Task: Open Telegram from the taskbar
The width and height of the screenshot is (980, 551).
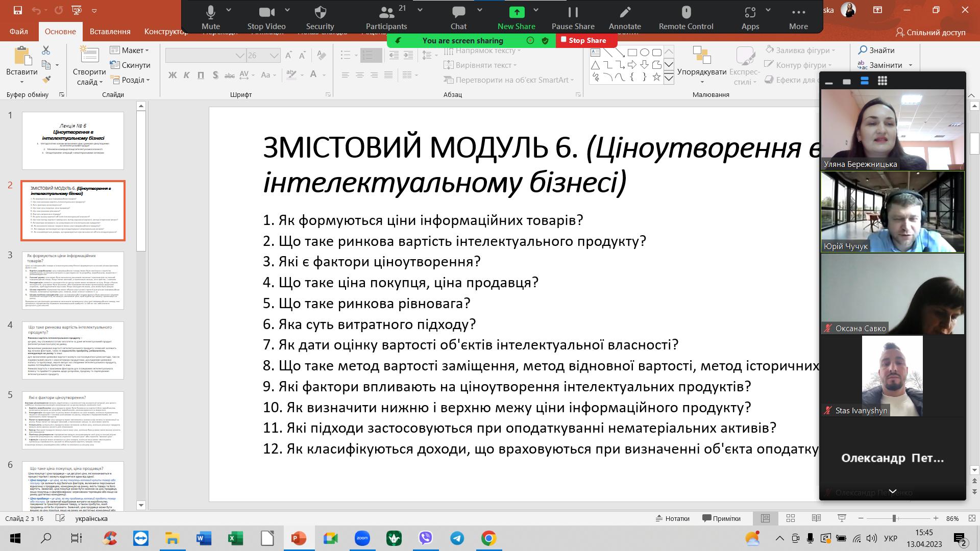Action: (457, 538)
